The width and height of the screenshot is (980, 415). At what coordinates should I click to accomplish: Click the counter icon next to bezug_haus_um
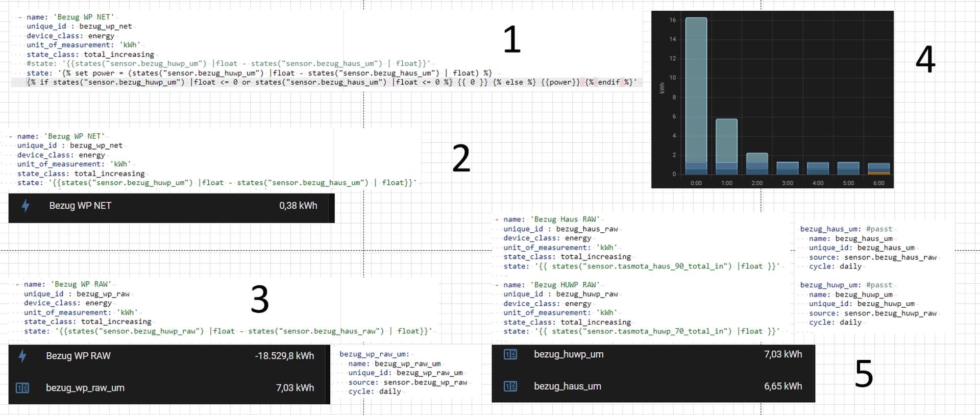(510, 386)
